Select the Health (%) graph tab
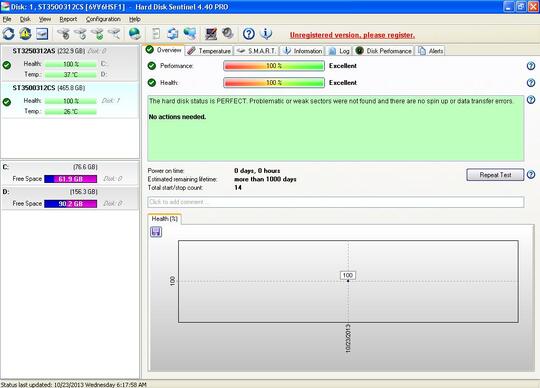This screenshot has height=388, width=540. pyautogui.click(x=165, y=219)
